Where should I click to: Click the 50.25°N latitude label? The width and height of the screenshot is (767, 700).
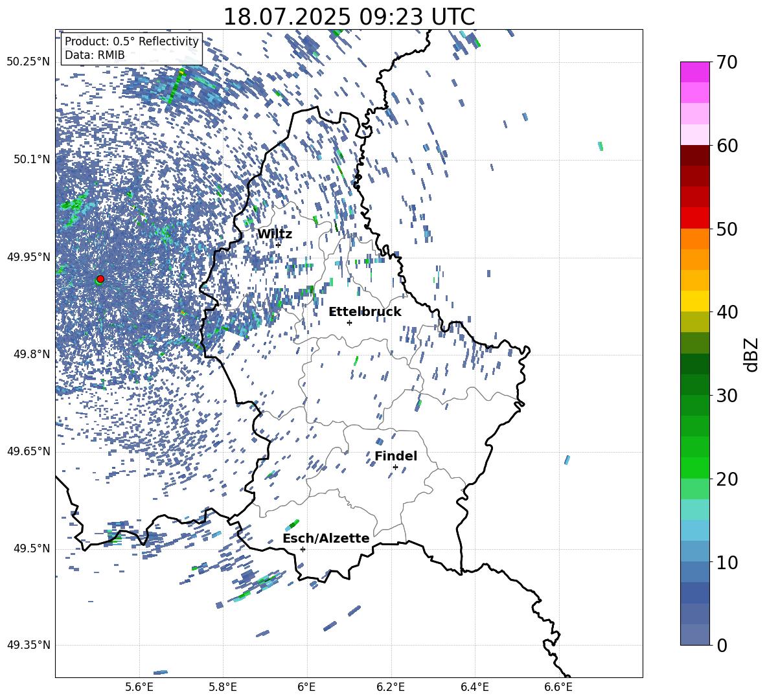pyautogui.click(x=29, y=62)
